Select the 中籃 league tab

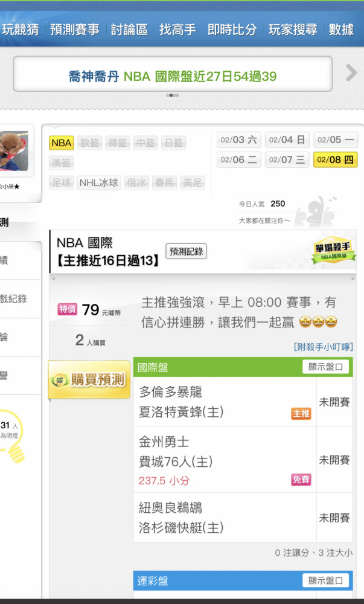[145, 143]
